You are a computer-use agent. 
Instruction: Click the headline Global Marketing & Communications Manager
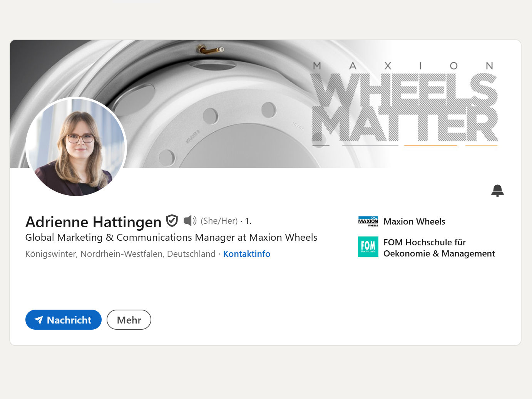point(171,237)
